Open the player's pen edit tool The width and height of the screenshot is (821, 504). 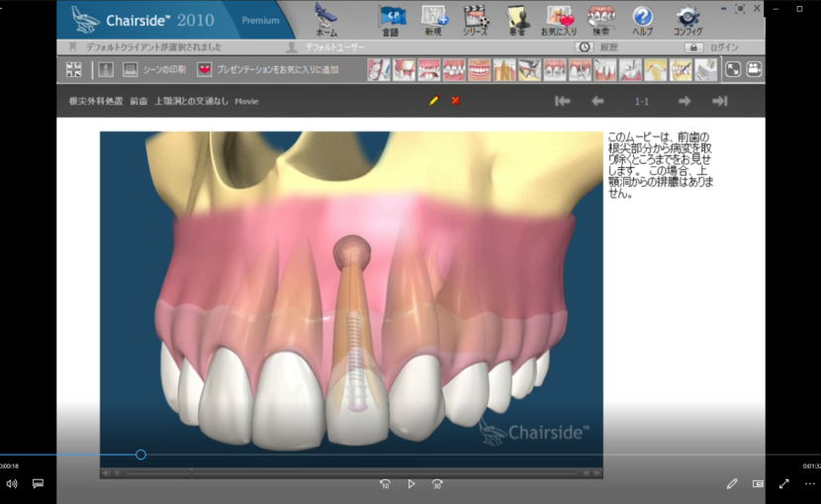pyautogui.click(x=732, y=484)
